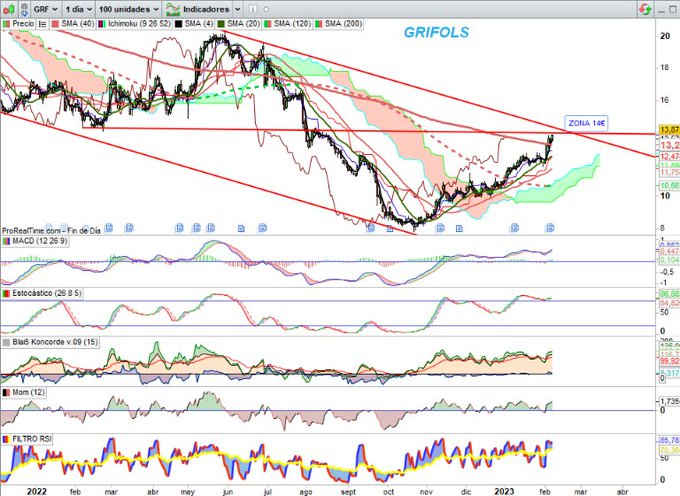Screen dimensions: 680x496
Task: Click the black color swatch of SMA (4)
Action: [178, 24]
